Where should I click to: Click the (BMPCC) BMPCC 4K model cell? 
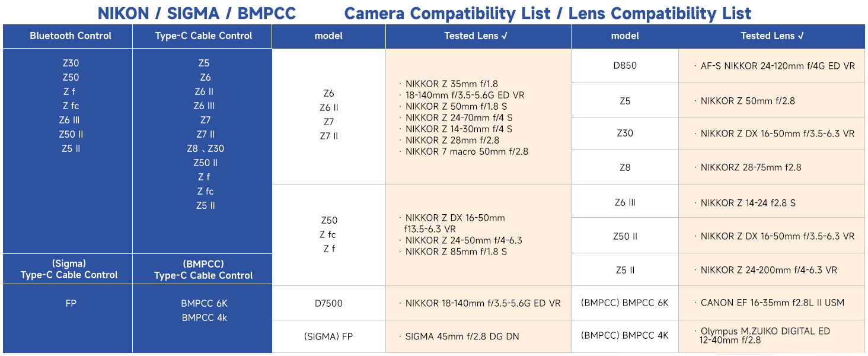[x=625, y=336]
